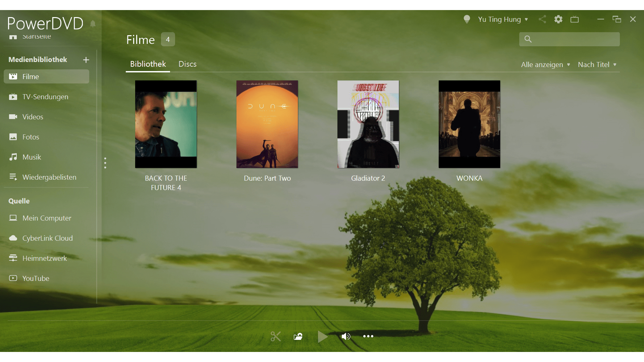Open TV-Sendungen in the sidebar
The height and width of the screenshot is (362, 644).
point(45,97)
